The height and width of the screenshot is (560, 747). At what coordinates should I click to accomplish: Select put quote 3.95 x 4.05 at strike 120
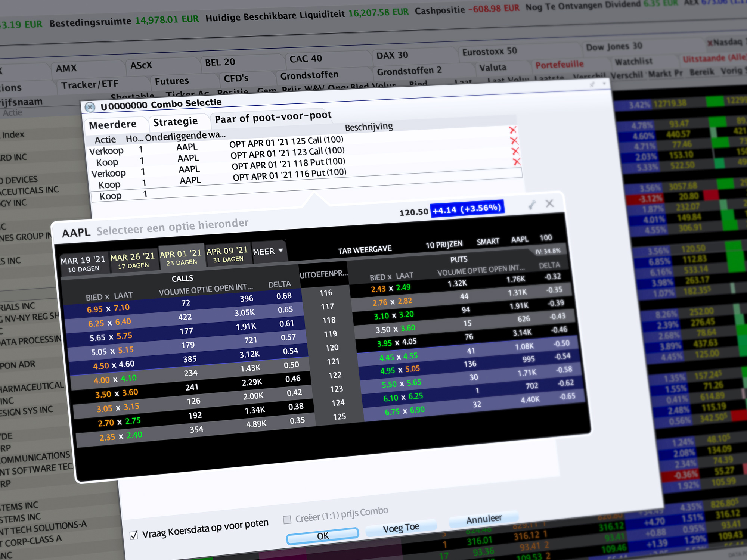tap(397, 343)
